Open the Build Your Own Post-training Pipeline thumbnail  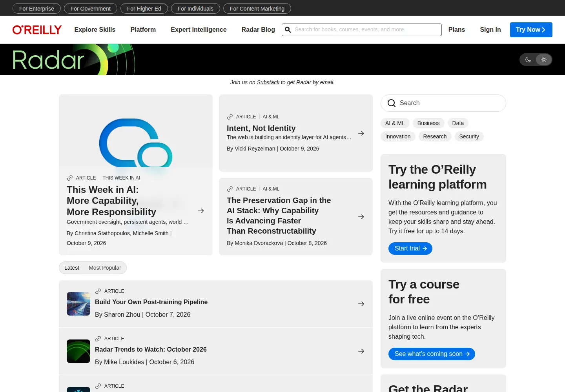[x=78, y=304]
